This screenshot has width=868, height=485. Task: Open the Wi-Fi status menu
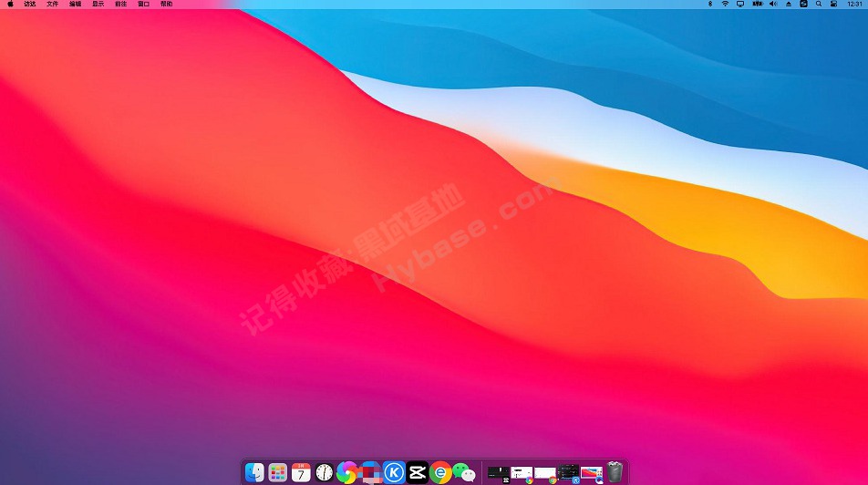point(725,4)
